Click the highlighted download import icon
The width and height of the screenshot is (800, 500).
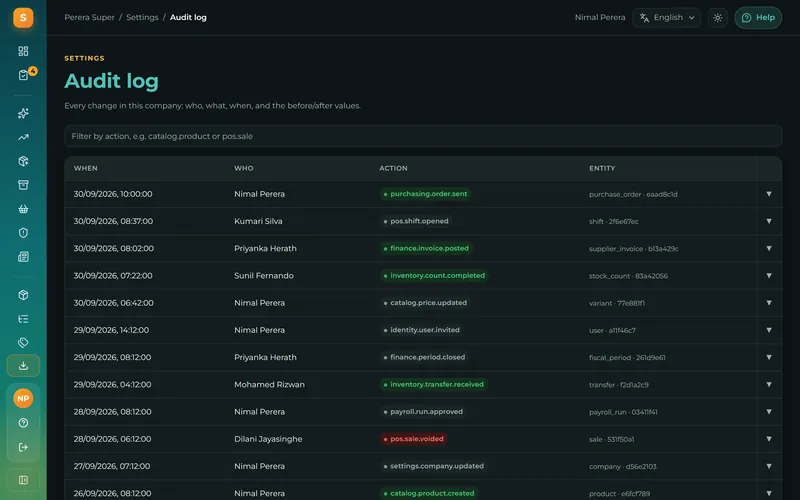23,366
